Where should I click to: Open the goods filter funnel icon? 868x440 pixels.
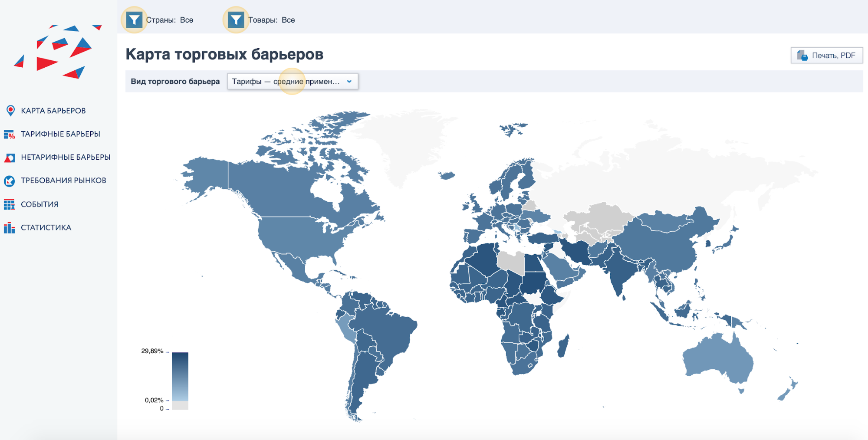point(236,20)
